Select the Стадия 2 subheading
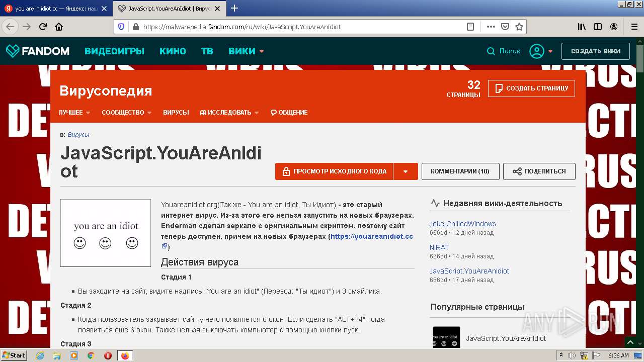The width and height of the screenshot is (644, 362). pos(76,305)
